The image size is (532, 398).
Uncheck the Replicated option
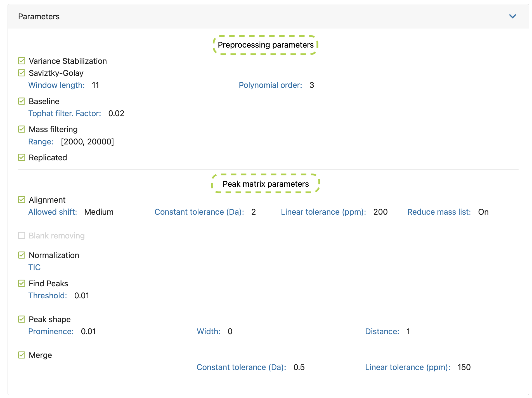[22, 157]
